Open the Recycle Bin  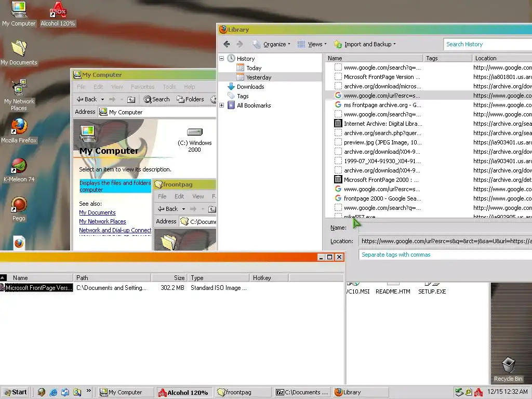pyautogui.click(x=508, y=369)
